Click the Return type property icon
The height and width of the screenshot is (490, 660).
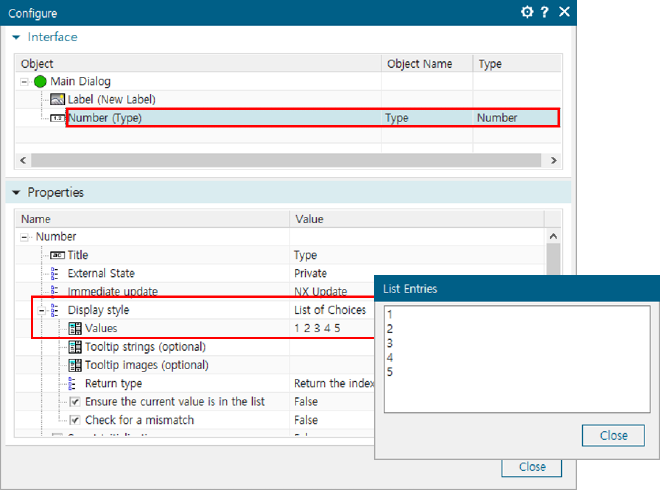coord(75,383)
